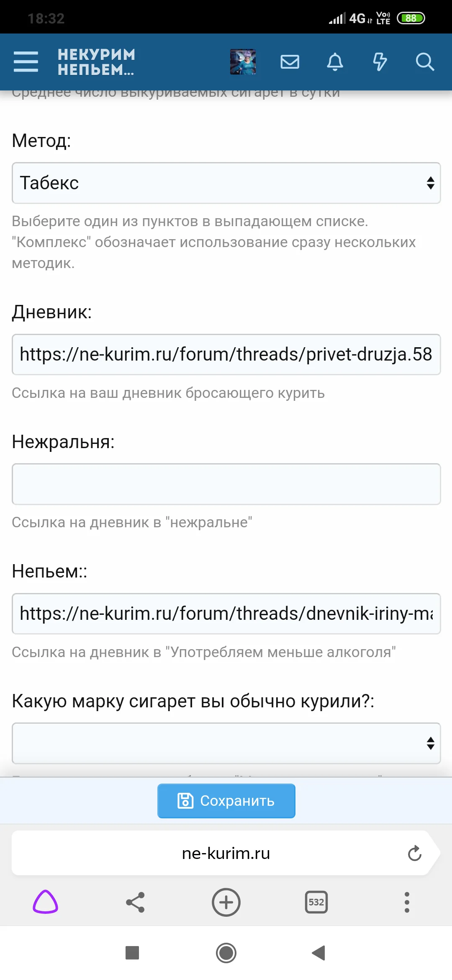Open the share icon in browser toolbar
This screenshot has height=980, width=452.
coord(136,903)
